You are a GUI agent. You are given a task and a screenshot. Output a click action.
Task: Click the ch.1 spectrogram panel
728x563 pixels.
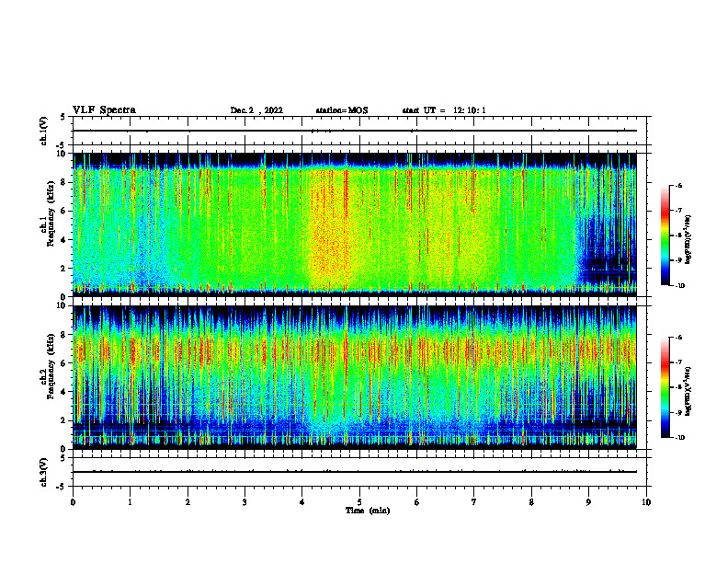pos(355,224)
